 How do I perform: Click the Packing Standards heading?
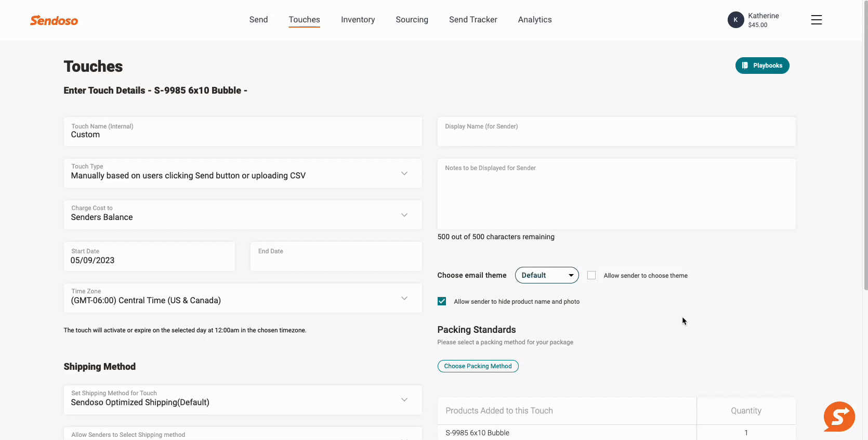[477, 330]
